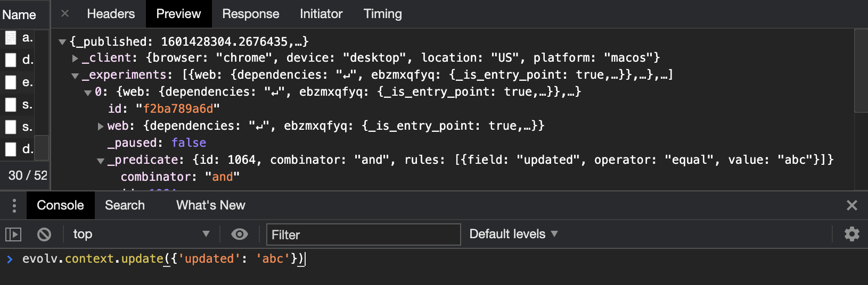Expand the web object disclosure triangle
This screenshot has height=285, width=868.
[101, 126]
